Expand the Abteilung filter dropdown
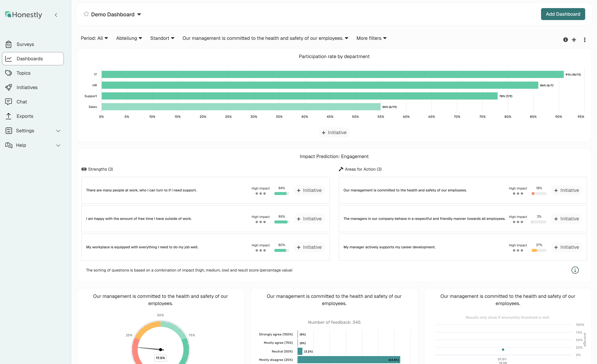Viewport: 597px width, 364px height. pos(129,38)
